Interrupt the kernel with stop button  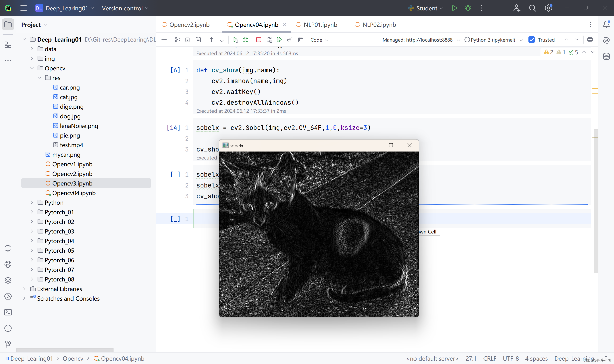point(258,40)
